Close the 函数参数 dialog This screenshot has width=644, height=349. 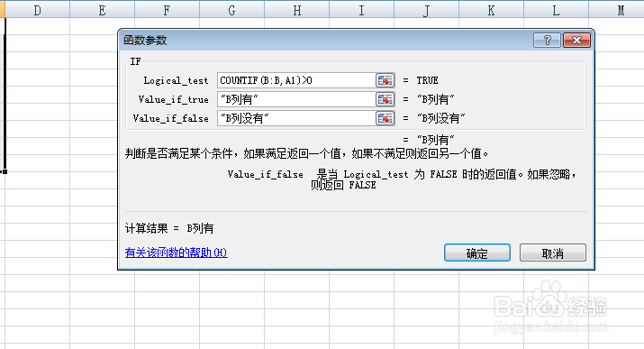pyautogui.click(x=576, y=41)
